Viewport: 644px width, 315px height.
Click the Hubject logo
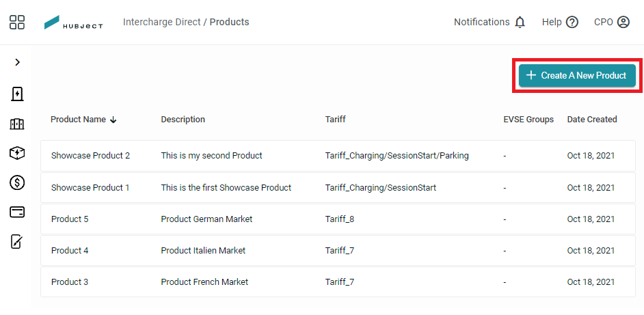[74, 23]
